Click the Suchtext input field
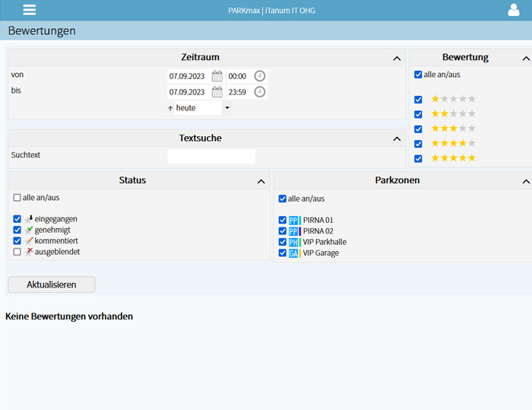Viewport: 532px width, 410px height. point(211,156)
